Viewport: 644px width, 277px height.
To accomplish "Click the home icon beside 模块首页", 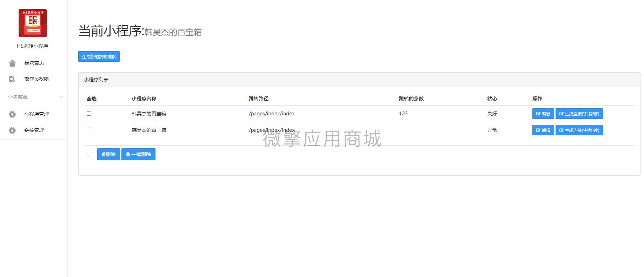I will coord(12,63).
